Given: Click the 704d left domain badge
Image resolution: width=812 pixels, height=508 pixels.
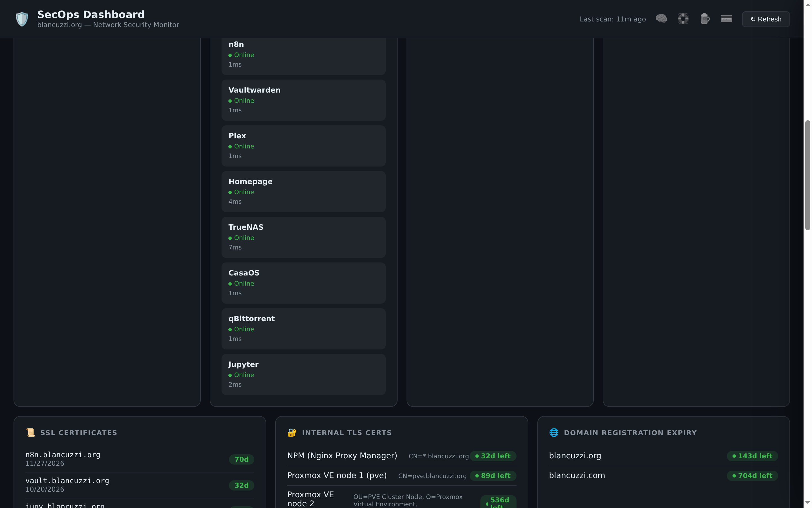Looking at the screenshot, I should coord(752,476).
